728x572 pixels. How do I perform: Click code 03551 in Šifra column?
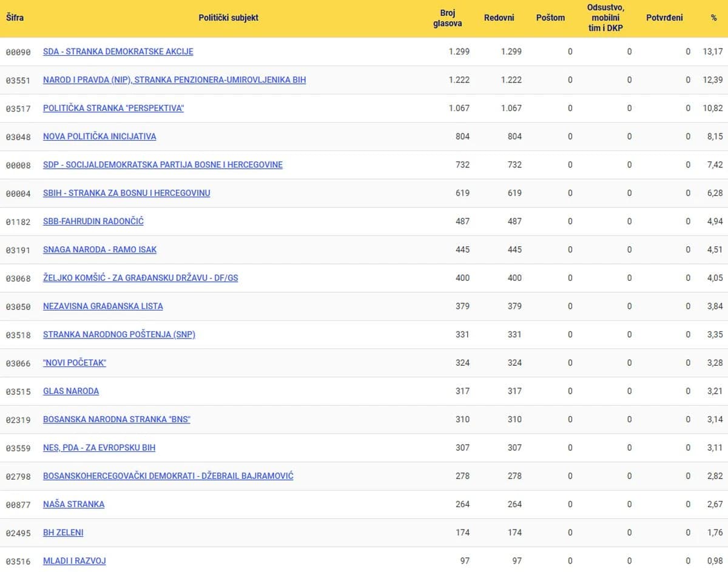tap(18, 81)
